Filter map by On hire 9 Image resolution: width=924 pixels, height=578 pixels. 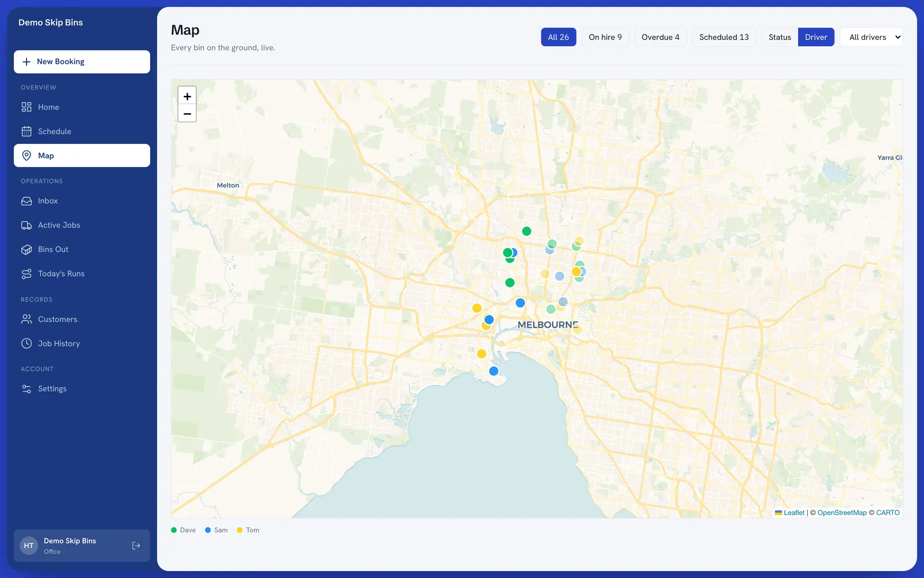tap(605, 37)
